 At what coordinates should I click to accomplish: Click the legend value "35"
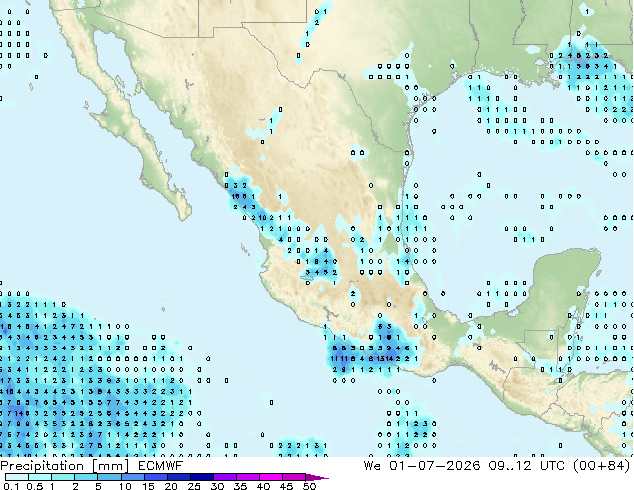pyautogui.click(x=240, y=486)
